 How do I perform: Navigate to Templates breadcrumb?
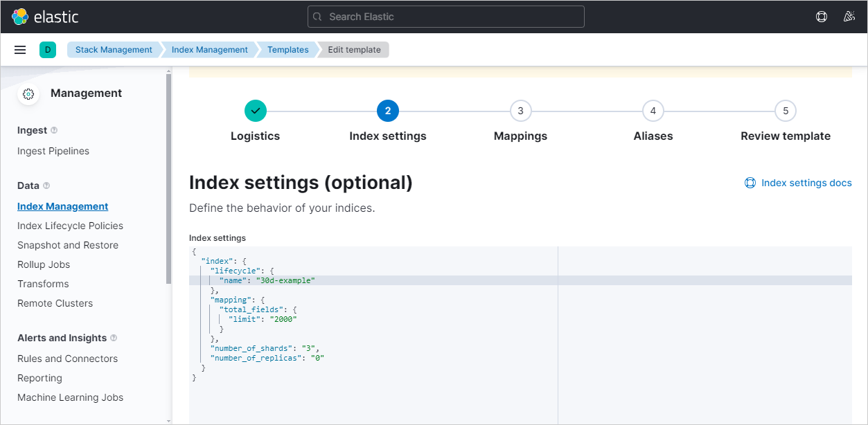coord(287,50)
